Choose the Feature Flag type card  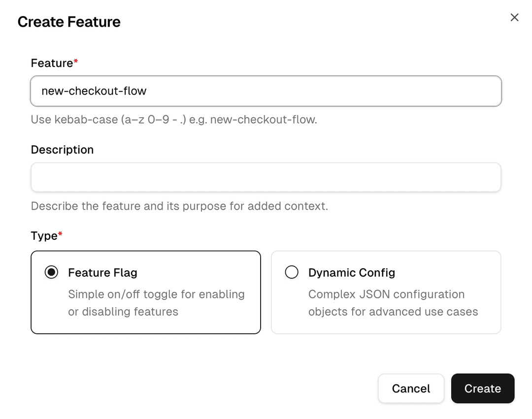tap(145, 292)
